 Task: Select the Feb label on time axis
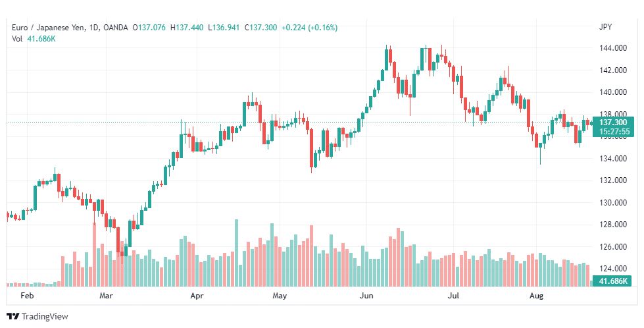27,296
